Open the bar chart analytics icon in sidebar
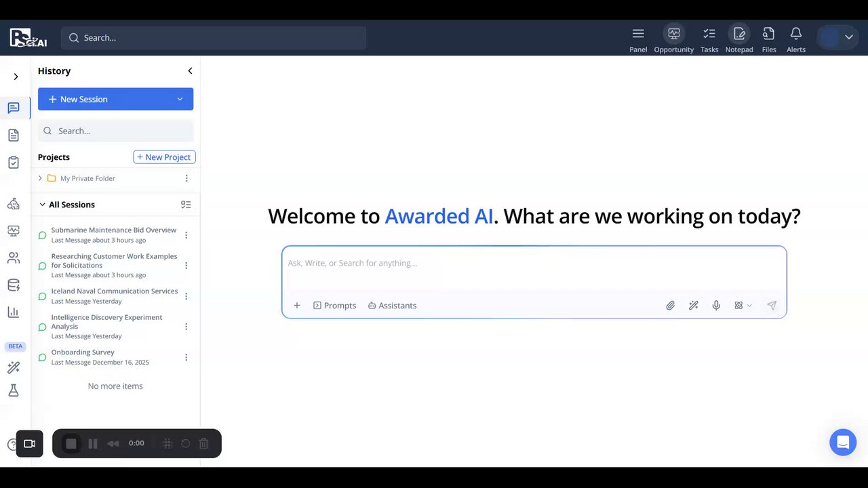Viewport: 868px width, 488px height. coord(14,312)
